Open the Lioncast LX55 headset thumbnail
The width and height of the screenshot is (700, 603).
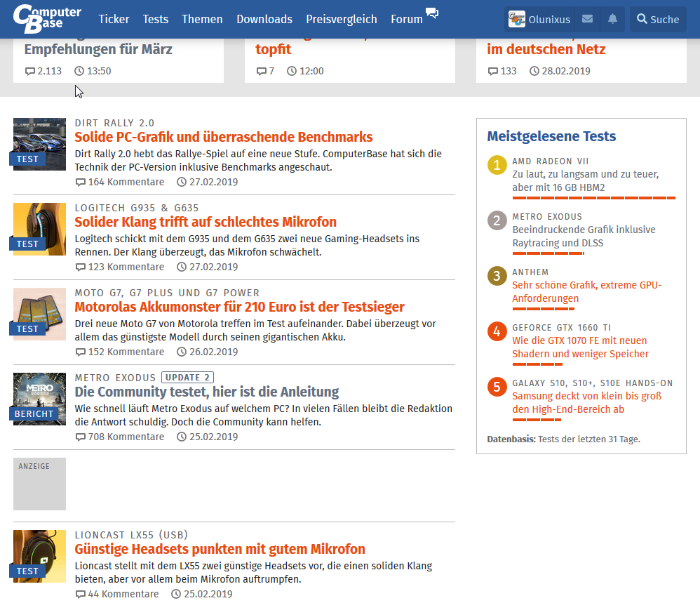(40, 556)
